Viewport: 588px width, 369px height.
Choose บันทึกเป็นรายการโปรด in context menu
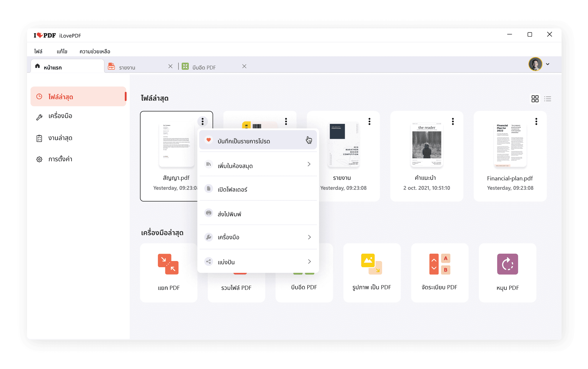coord(258,140)
